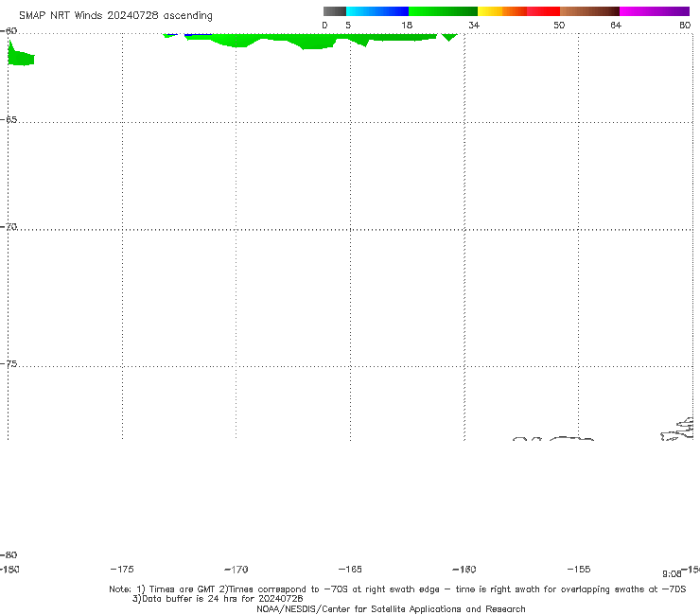Click the '-160' longitude label
700x615 pixels.
point(464,570)
